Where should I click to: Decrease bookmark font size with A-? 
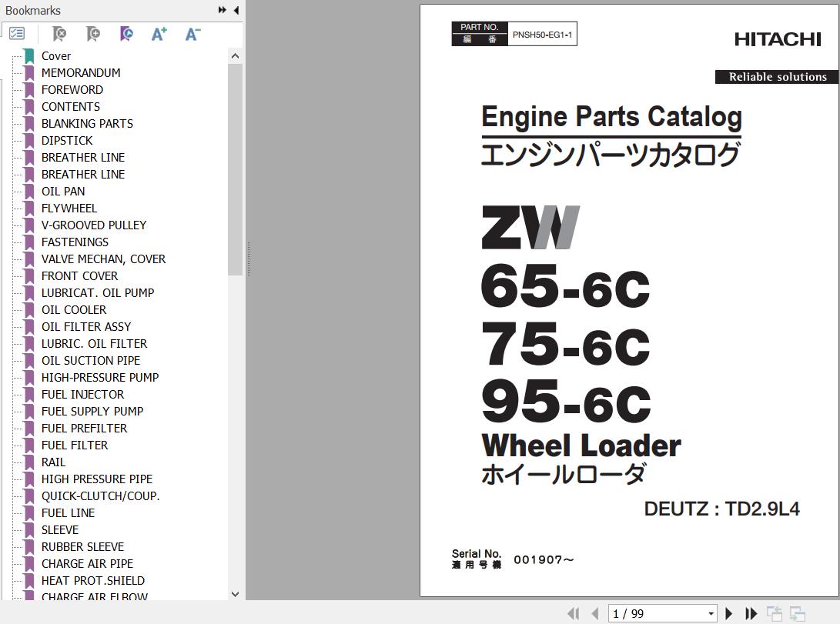coord(192,34)
